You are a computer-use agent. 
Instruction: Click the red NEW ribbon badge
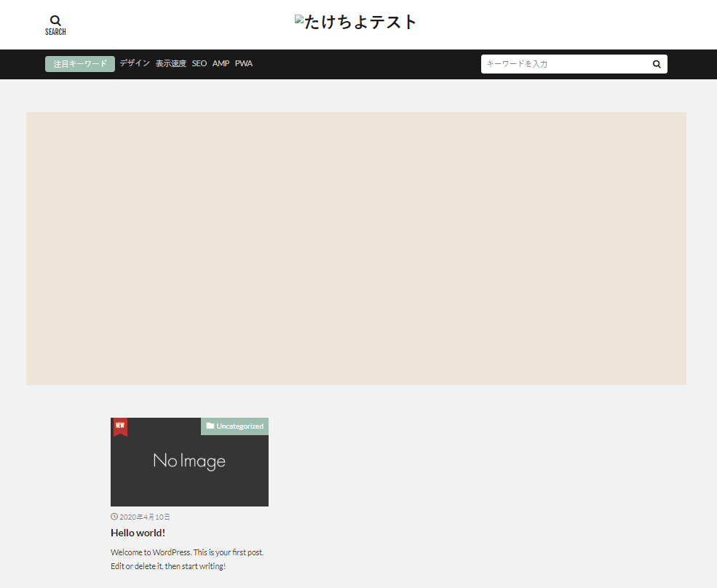(x=120, y=426)
